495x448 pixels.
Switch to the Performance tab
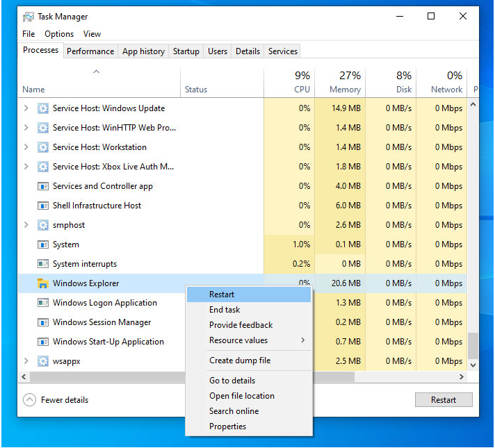[x=90, y=51]
